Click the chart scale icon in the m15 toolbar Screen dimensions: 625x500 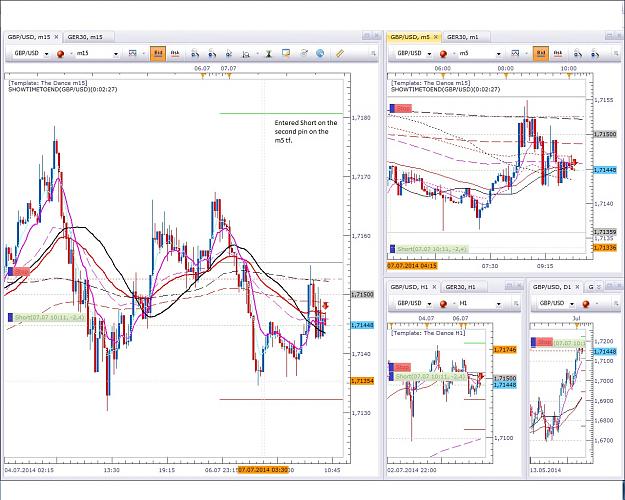tap(246, 54)
